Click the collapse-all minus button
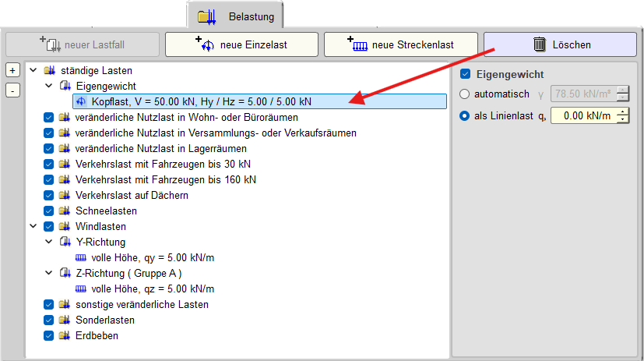Viewport: 644px width, 361px height. coord(12,90)
